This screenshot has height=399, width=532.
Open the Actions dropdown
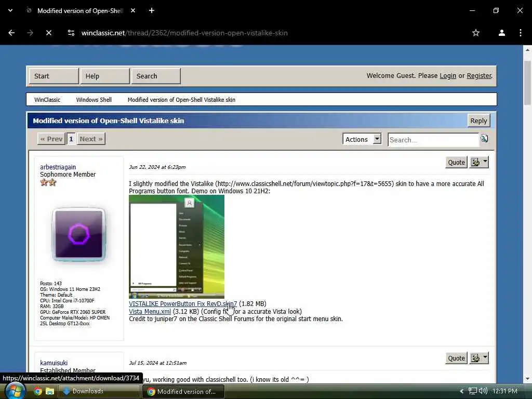[x=362, y=139]
